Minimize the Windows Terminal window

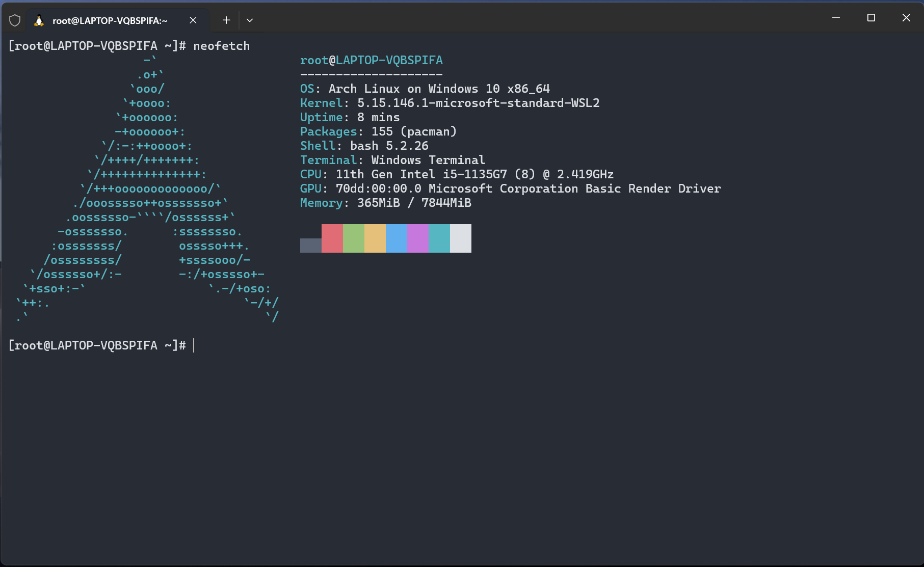(836, 18)
